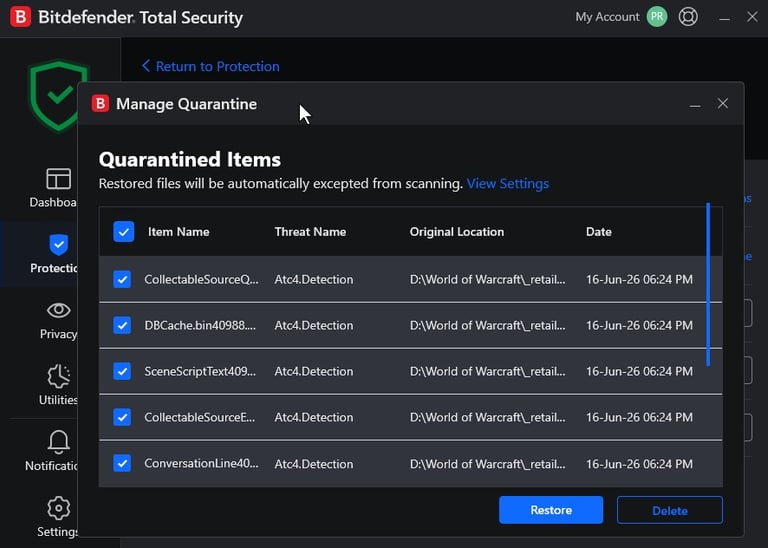
Task: Click the Dashboard label in the sidebar
Action: pyautogui.click(x=53, y=202)
